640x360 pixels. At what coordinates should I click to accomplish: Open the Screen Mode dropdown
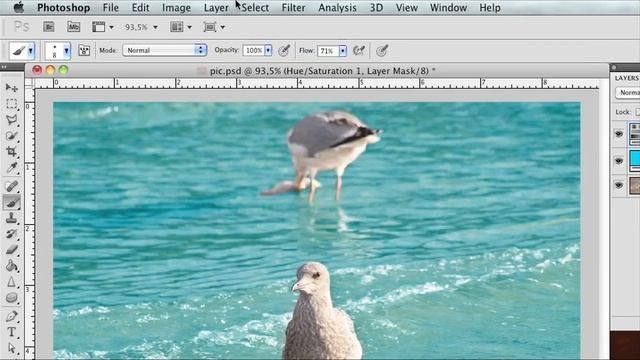coord(214,27)
